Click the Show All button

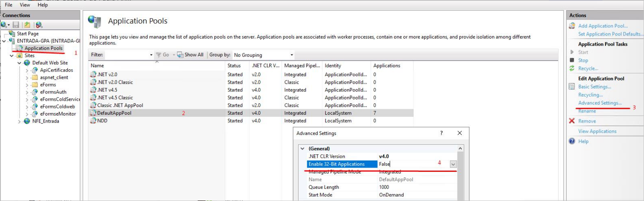[190, 55]
